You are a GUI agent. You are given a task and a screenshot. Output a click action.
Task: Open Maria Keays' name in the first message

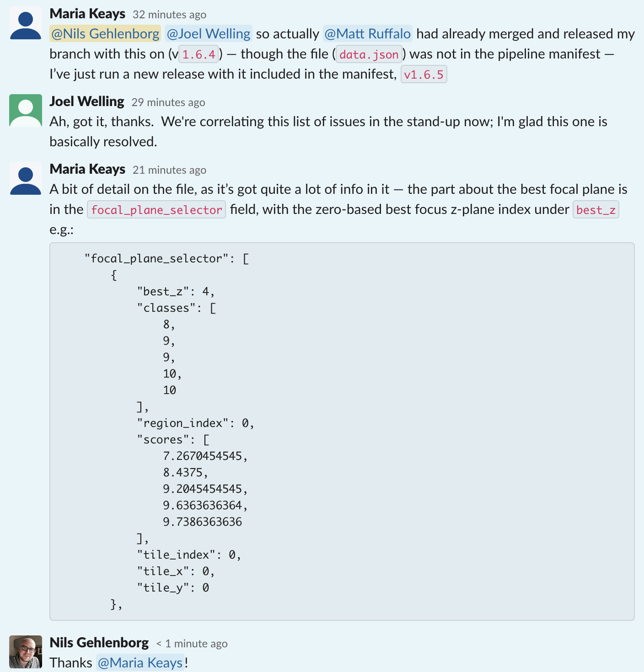point(88,14)
